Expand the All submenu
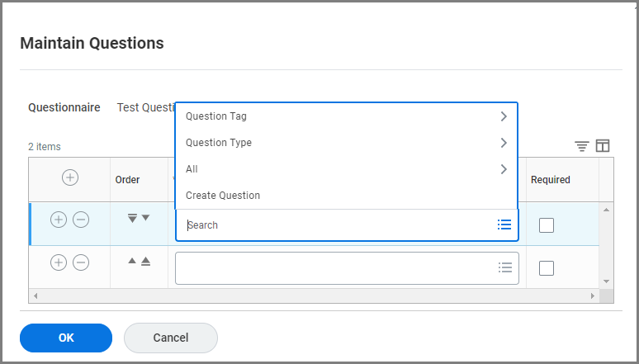The width and height of the screenshot is (639, 364). (346, 169)
